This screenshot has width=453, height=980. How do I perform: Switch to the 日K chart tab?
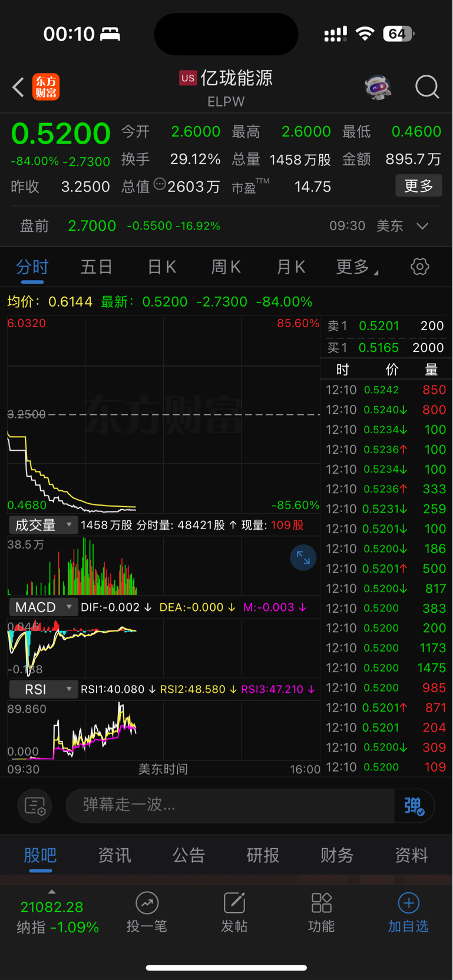pos(161,267)
